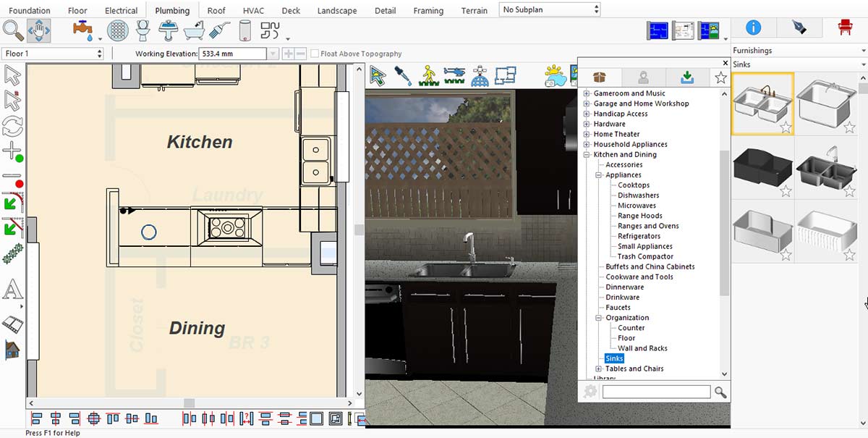Activate the magnifying glass zoom tool

[13, 30]
